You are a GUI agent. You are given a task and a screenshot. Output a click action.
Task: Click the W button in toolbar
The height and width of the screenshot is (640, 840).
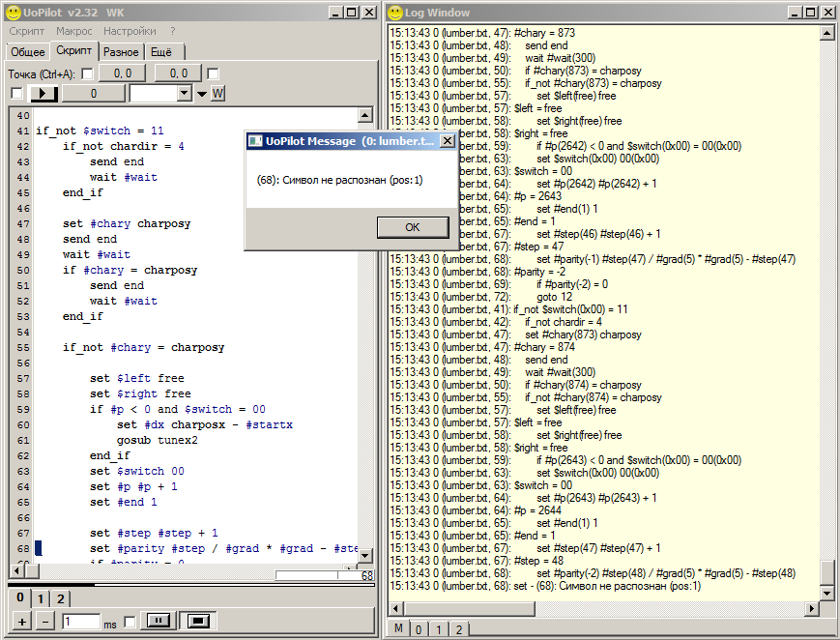click(217, 94)
